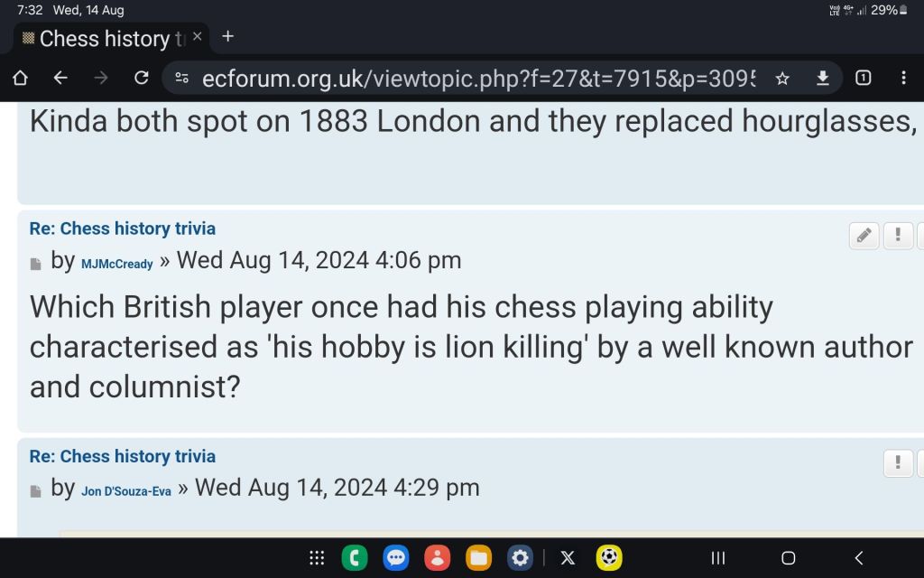Close the Chess history tab
This screenshot has height=578, width=924.
point(198,38)
